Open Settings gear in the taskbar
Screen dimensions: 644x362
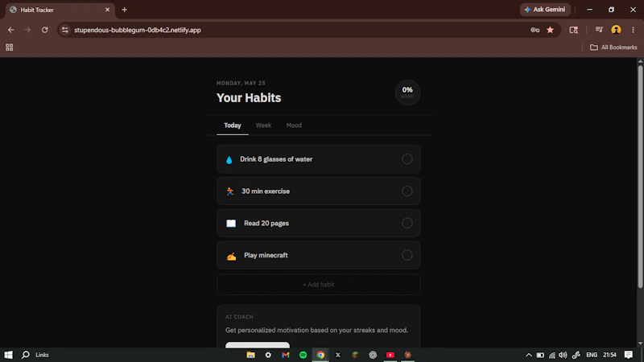268,355
